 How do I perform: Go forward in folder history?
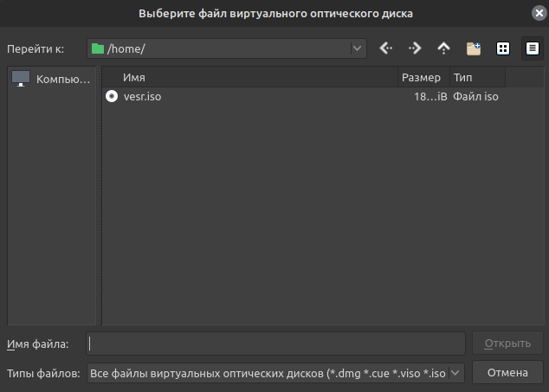pyautogui.click(x=415, y=48)
